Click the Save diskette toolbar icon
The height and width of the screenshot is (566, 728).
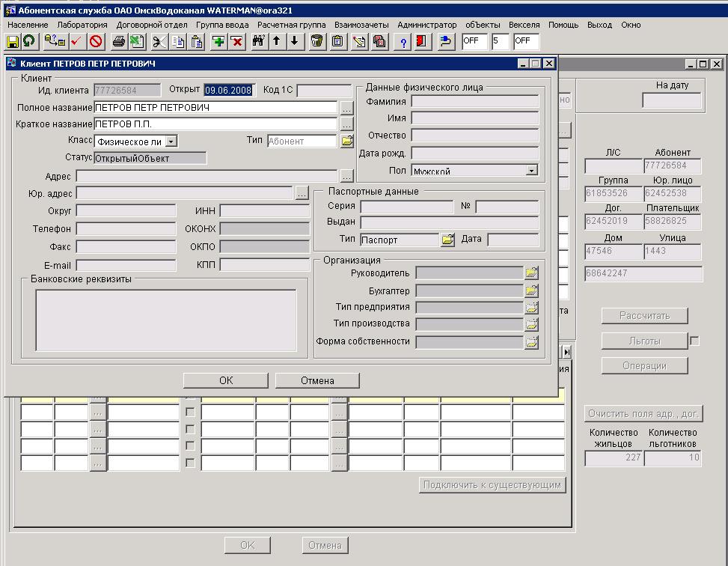pos(13,41)
